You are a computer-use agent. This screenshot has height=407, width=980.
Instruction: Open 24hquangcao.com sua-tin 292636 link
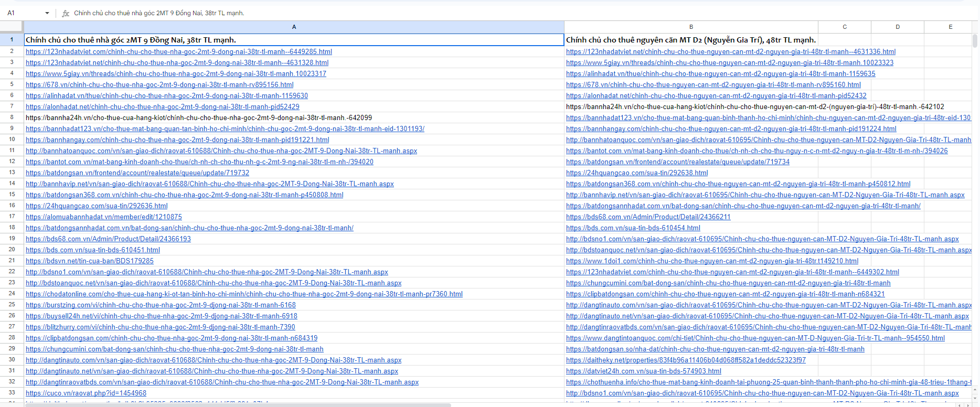[x=97, y=206]
